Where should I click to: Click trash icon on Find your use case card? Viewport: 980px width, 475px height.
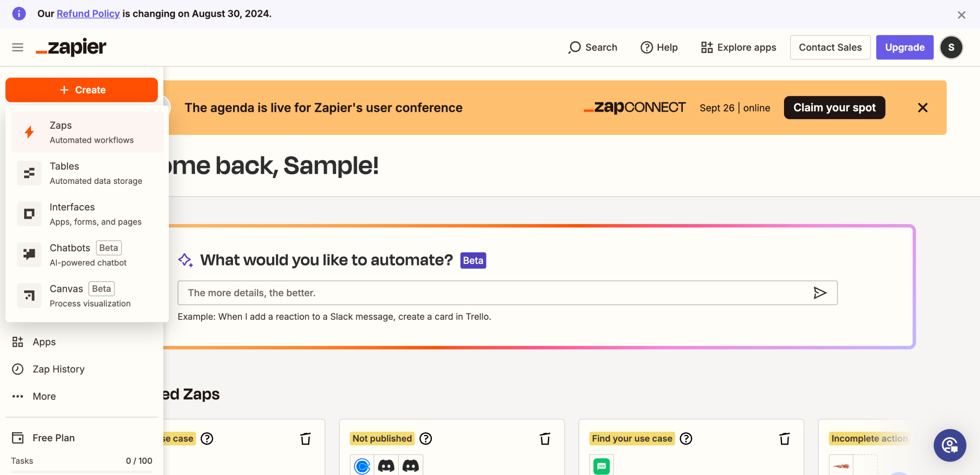784,439
